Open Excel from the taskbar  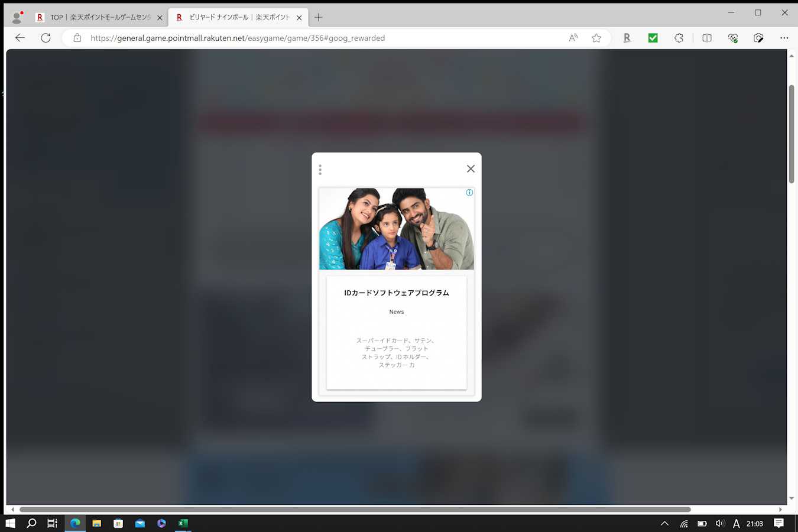[x=183, y=523]
